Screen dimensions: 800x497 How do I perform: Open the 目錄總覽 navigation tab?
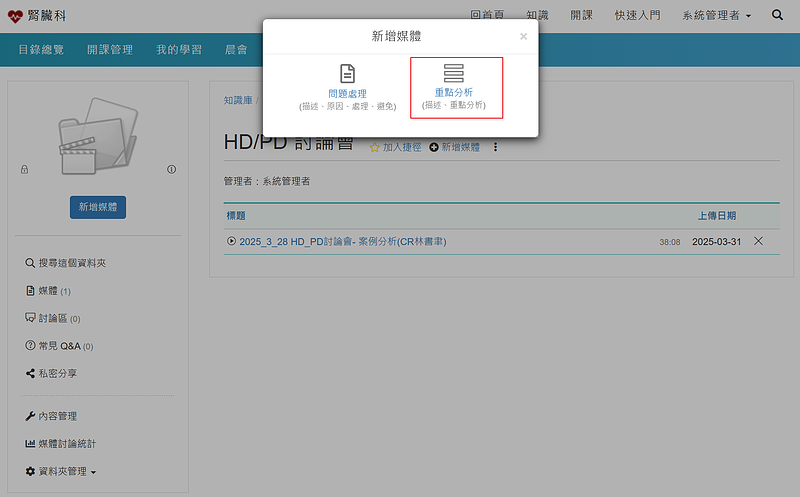click(x=41, y=49)
